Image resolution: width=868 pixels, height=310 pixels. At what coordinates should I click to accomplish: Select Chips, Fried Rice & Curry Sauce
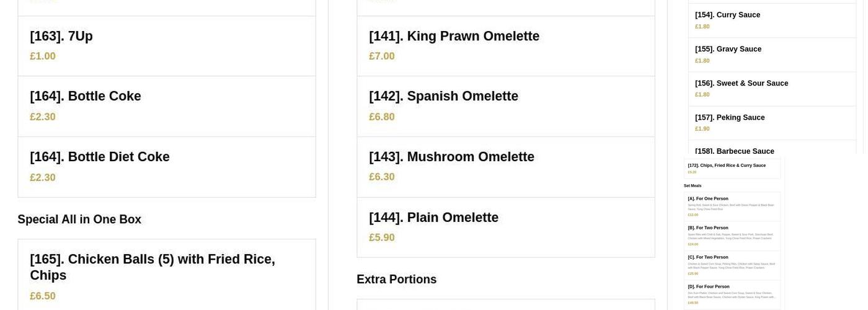[x=727, y=166]
